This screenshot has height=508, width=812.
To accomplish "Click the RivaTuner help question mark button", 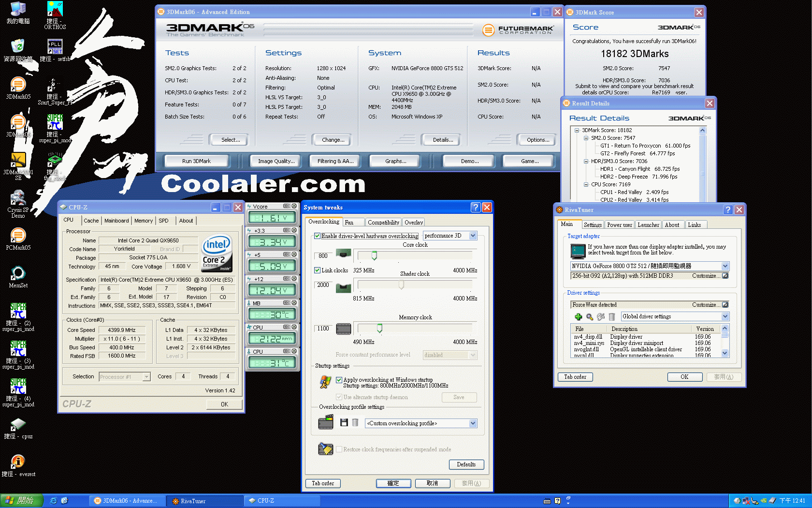I will (x=728, y=209).
